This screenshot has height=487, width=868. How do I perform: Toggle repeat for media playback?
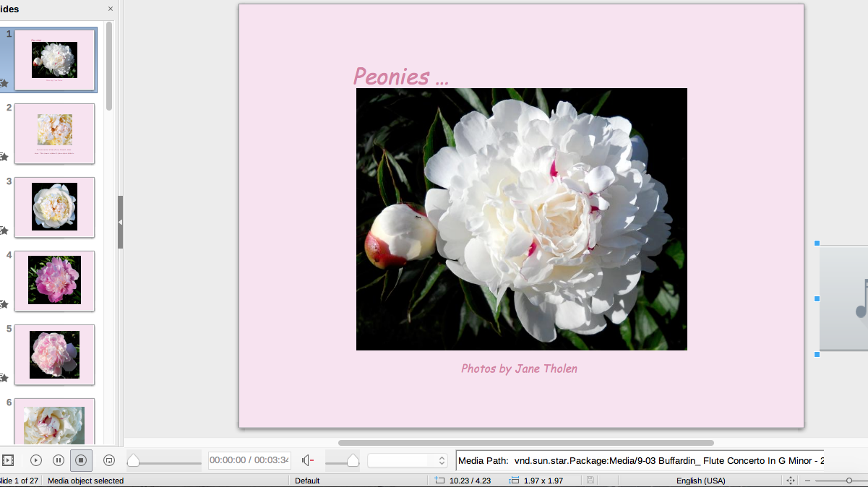[x=109, y=460]
